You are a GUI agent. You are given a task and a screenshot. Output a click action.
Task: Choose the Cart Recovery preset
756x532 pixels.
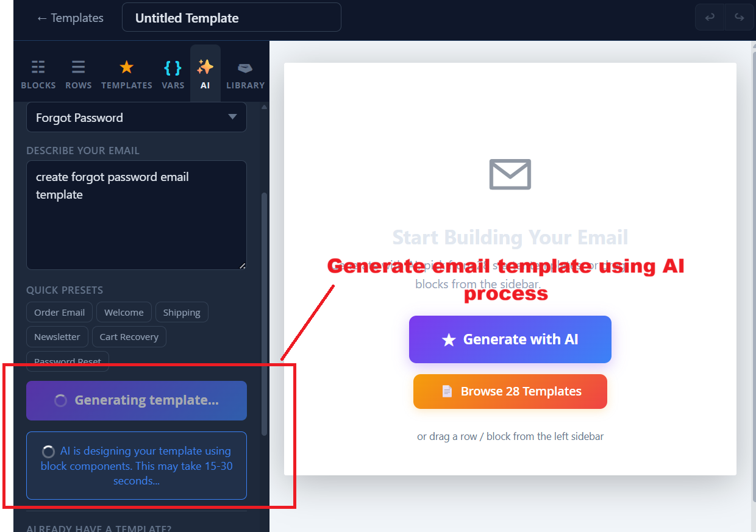pyautogui.click(x=129, y=336)
